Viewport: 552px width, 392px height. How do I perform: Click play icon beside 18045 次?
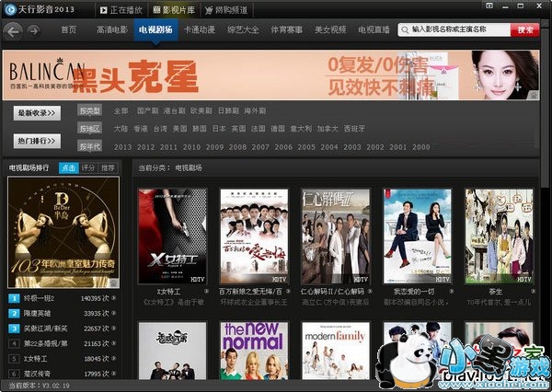[x=114, y=359]
